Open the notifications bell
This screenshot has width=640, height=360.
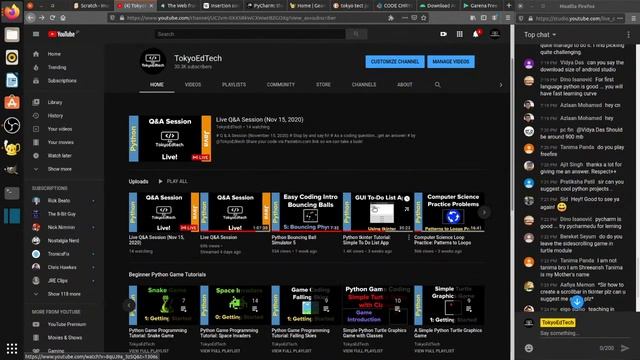(x=476, y=34)
